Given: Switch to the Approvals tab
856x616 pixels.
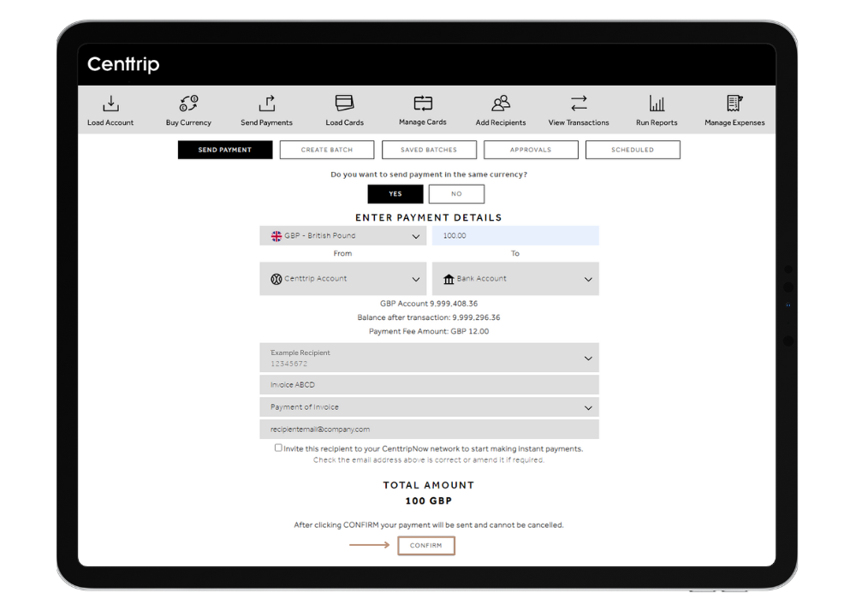Looking at the screenshot, I should pos(531,150).
